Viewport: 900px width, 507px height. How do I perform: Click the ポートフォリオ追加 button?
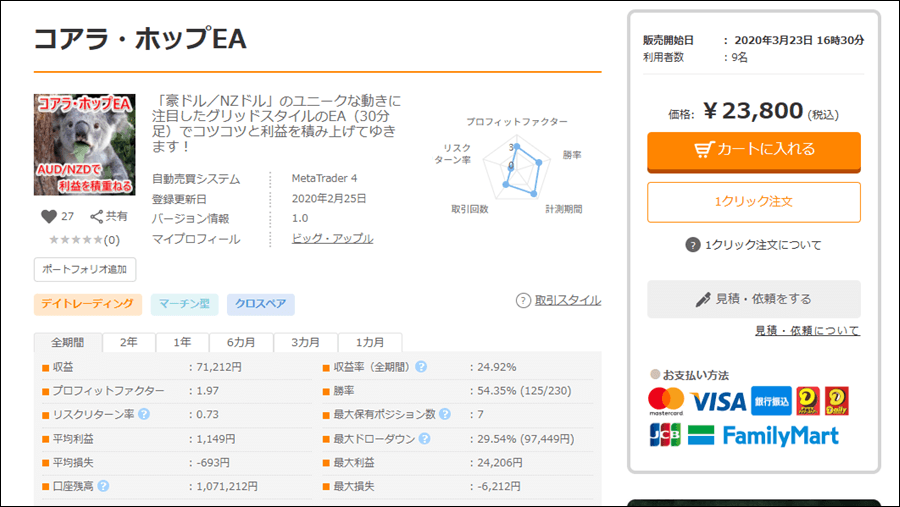(85, 269)
